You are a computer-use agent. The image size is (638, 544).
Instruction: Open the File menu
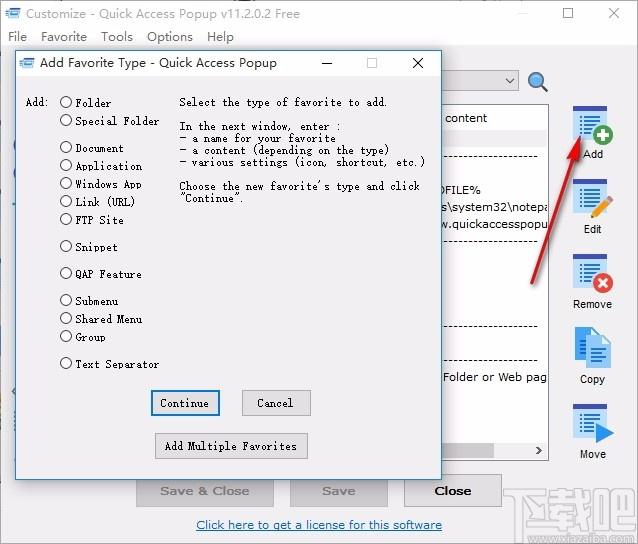[x=17, y=37]
